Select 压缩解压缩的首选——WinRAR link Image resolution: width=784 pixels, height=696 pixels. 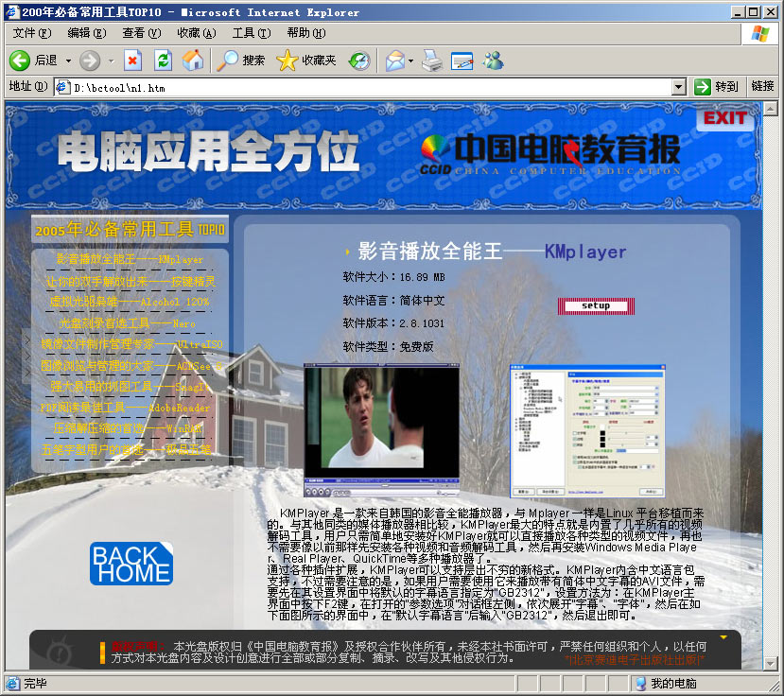[128, 428]
